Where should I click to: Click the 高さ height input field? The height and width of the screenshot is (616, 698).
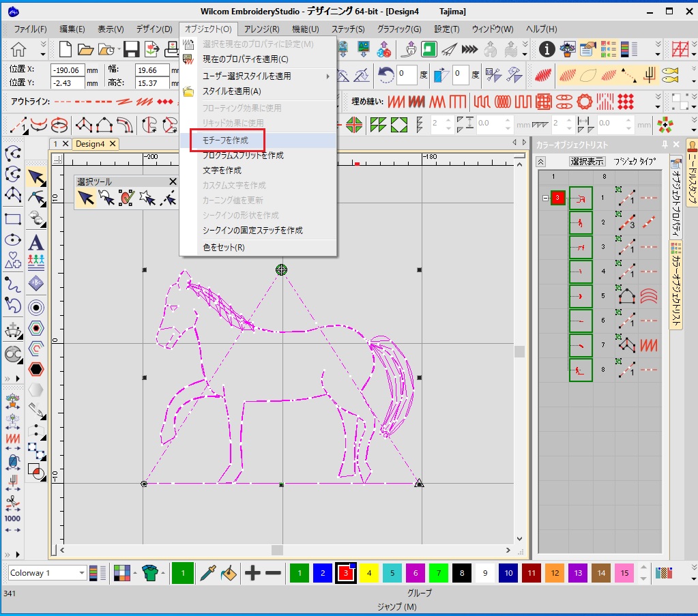pos(152,83)
